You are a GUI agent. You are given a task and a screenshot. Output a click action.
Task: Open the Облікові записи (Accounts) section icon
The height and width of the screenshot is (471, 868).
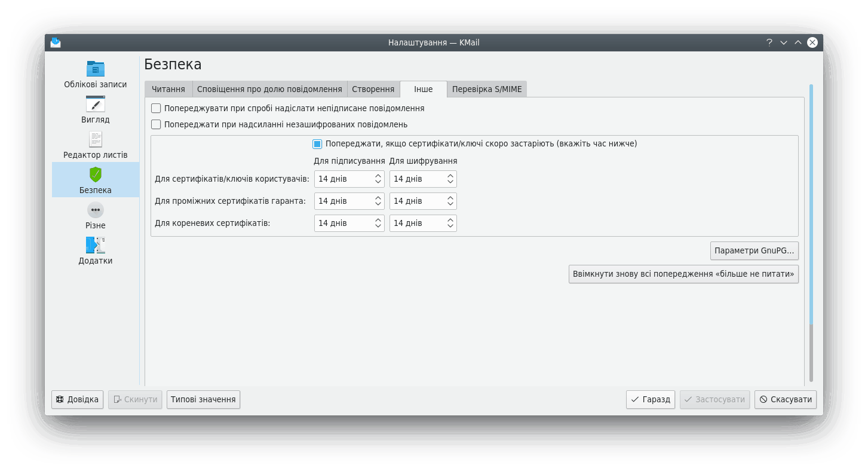point(95,68)
